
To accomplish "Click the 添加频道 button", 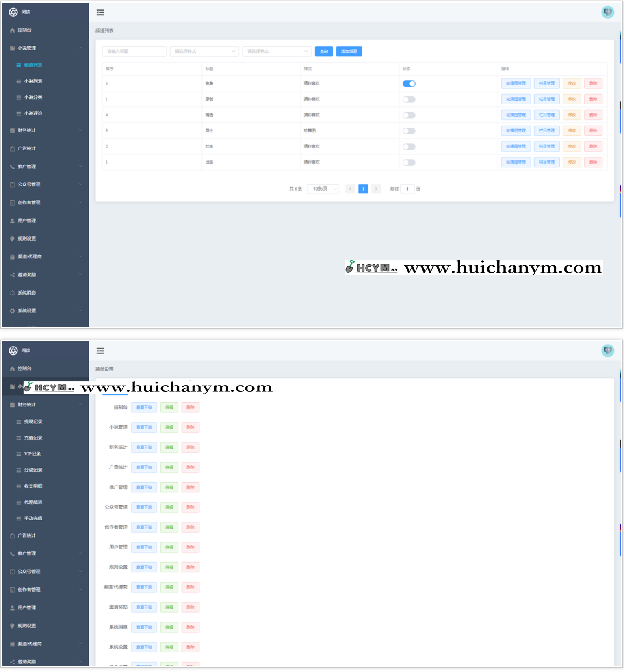I will (349, 52).
